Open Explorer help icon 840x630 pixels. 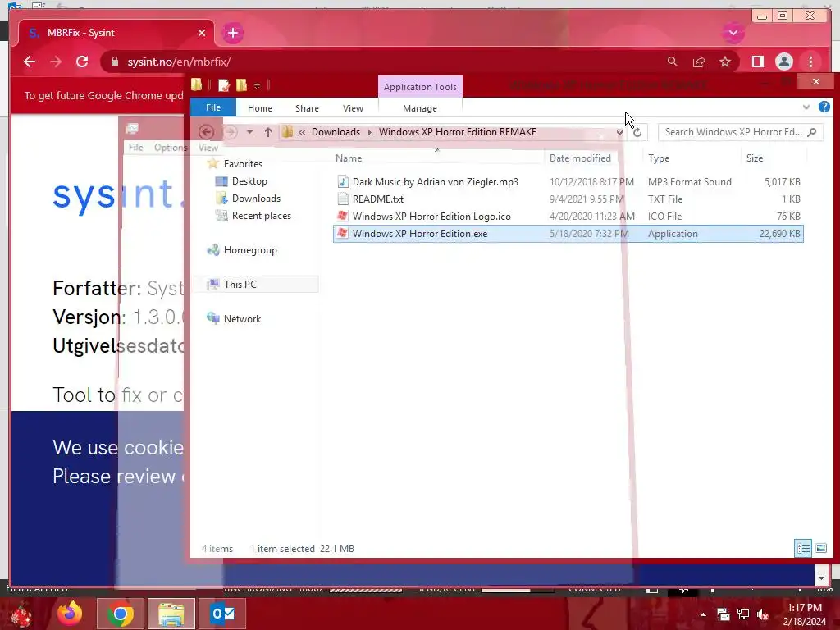click(824, 107)
